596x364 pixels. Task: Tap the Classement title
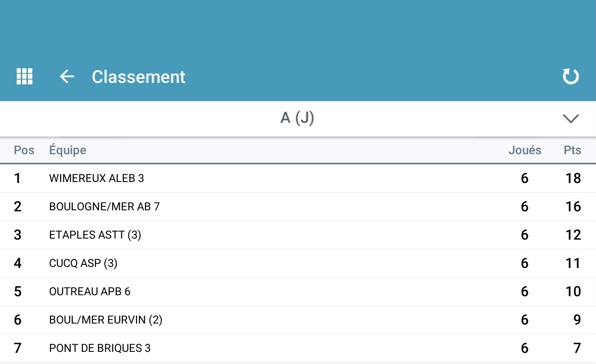(139, 77)
